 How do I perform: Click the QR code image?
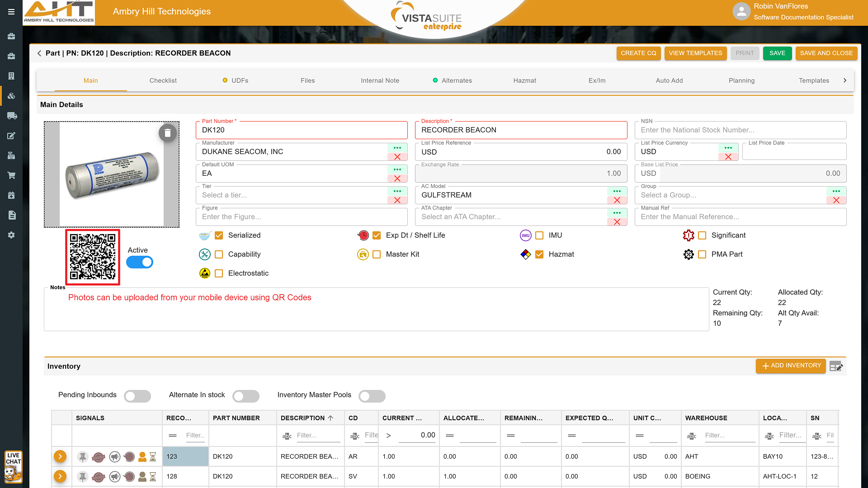tap(93, 257)
